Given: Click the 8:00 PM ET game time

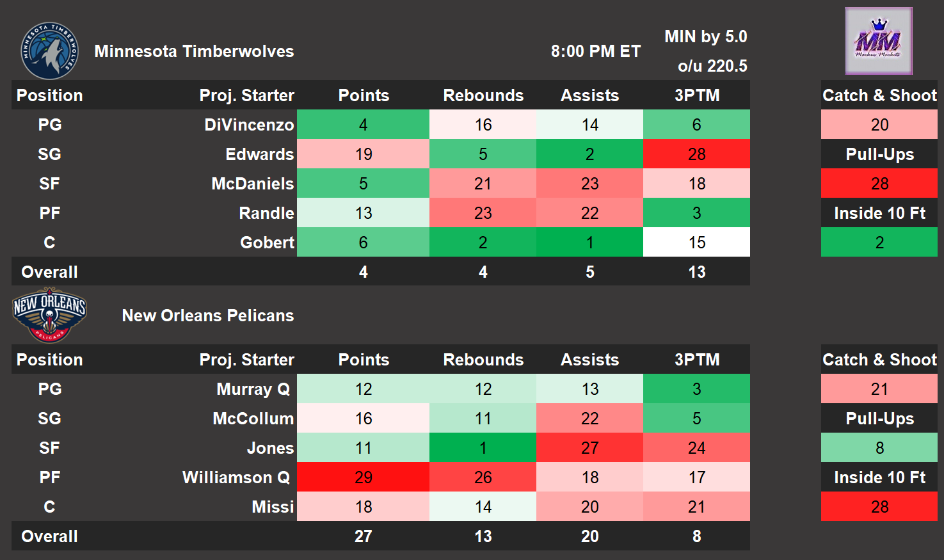Looking at the screenshot, I should pyautogui.click(x=595, y=51).
